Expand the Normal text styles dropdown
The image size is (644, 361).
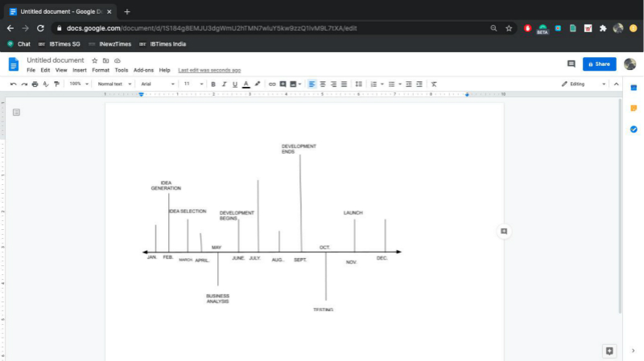coord(114,84)
